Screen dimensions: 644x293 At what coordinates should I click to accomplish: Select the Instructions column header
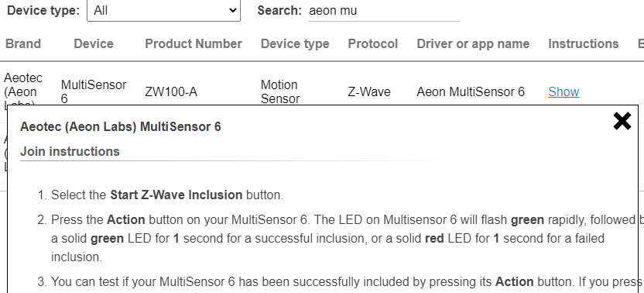coord(583,43)
